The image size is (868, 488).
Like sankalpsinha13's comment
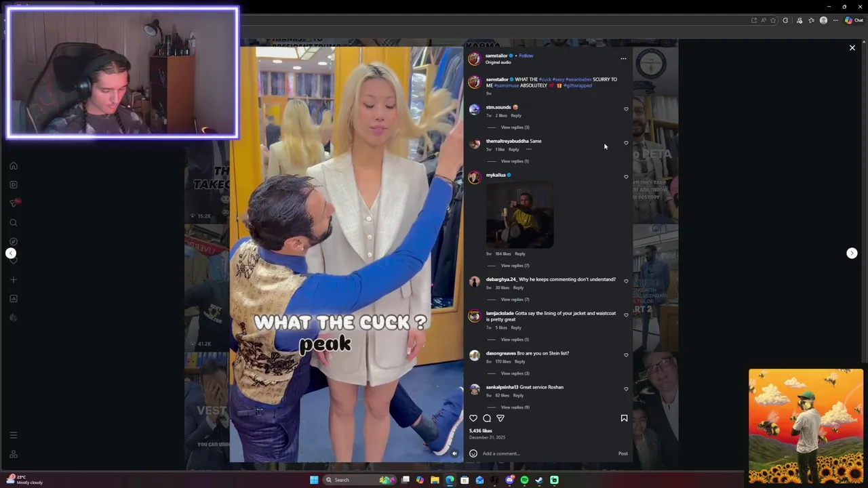tap(626, 388)
